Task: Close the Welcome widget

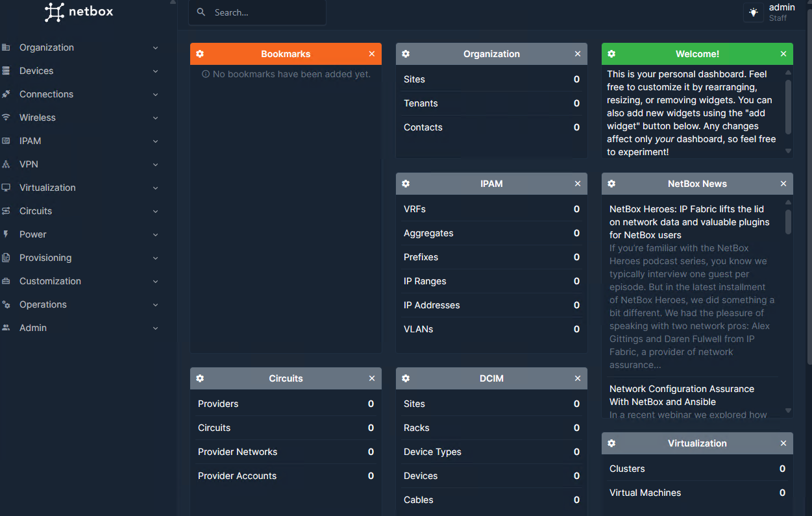Action: point(783,54)
